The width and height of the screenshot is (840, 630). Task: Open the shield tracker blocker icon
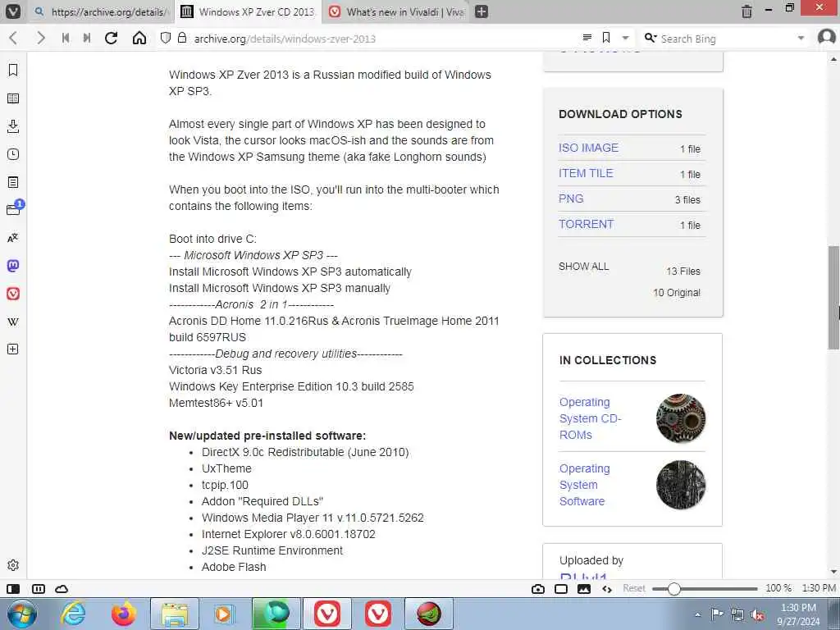coord(166,38)
